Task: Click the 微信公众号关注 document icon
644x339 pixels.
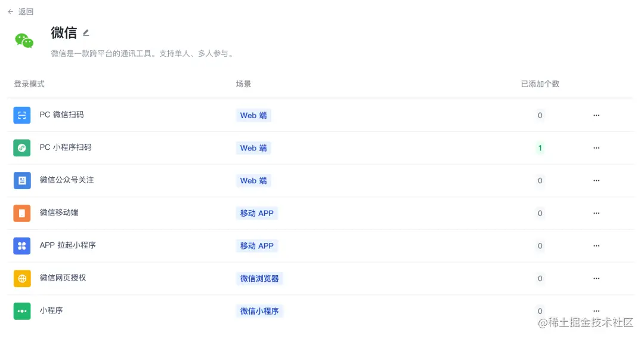Action: click(22, 180)
